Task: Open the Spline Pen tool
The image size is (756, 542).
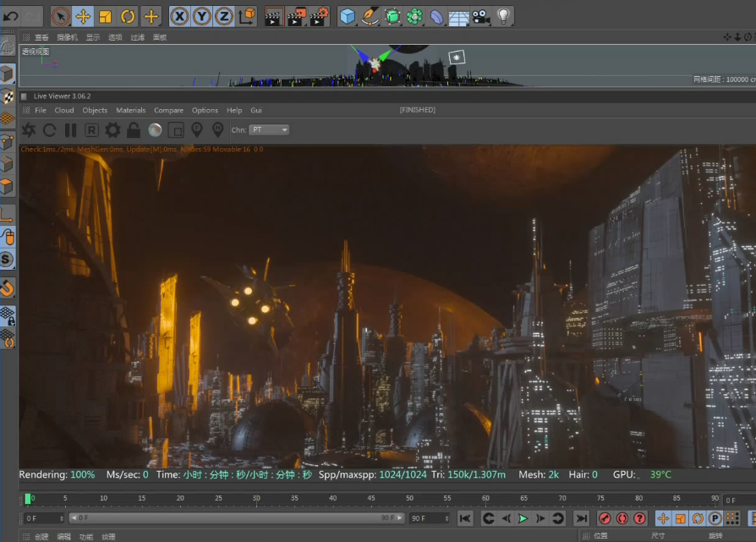Action: tap(370, 16)
